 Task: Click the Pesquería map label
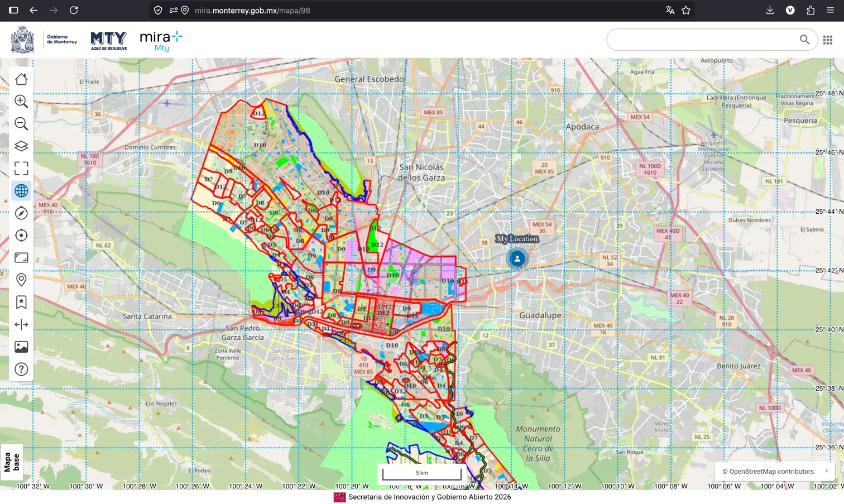800,121
